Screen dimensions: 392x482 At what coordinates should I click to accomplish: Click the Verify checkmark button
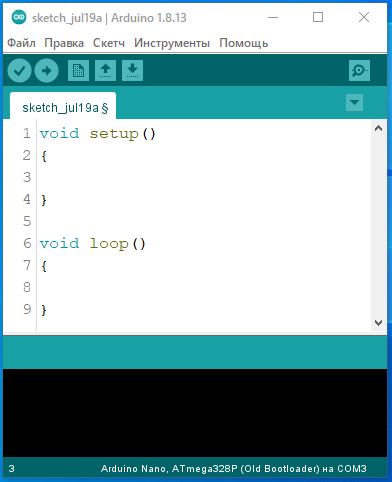click(20, 70)
